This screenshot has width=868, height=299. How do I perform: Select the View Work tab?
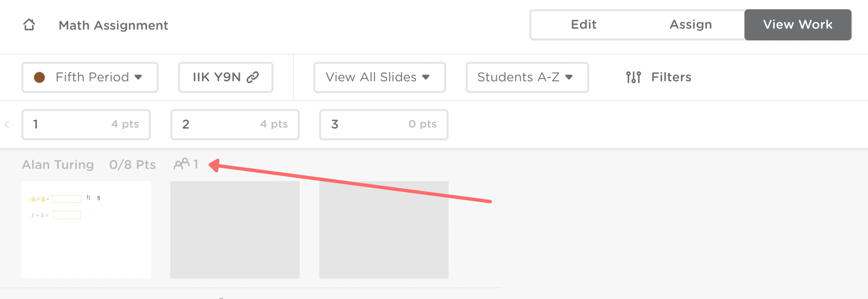pos(797,25)
